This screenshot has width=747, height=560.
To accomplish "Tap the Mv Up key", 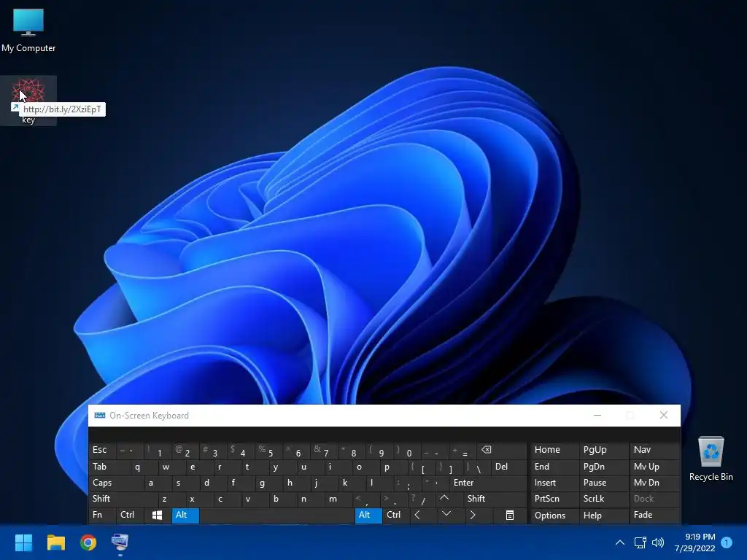I will click(654, 467).
